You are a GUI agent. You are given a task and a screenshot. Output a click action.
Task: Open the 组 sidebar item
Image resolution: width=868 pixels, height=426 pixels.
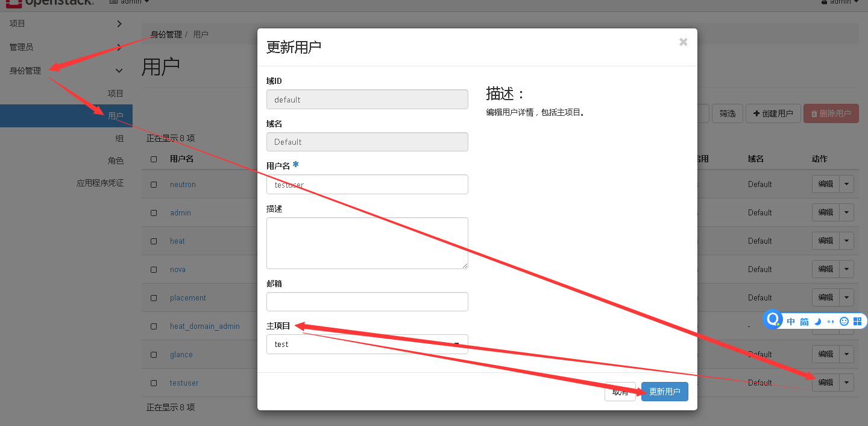click(x=119, y=138)
